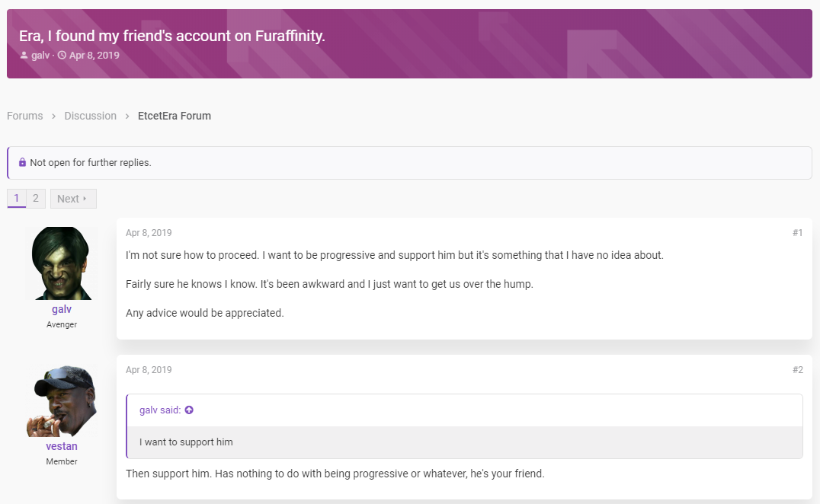Click the chevron separator after Discussion breadcrumb
Screen dimensions: 820x504
pos(127,116)
